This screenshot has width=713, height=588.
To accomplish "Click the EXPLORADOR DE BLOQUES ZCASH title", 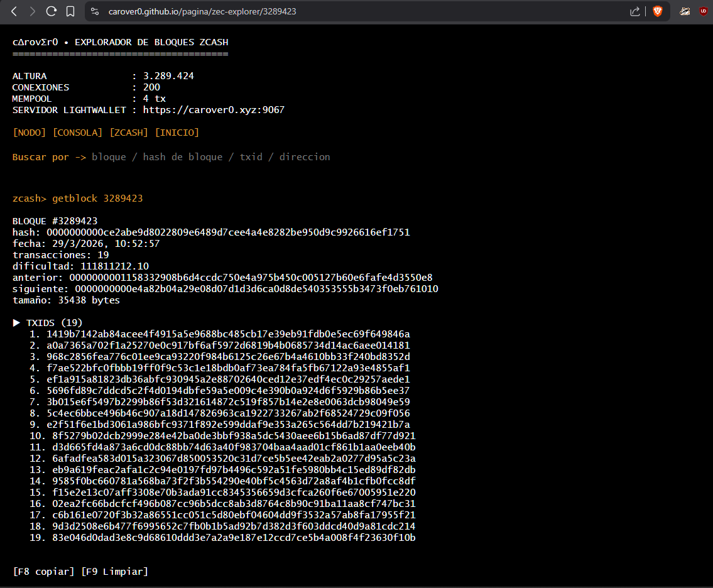I will tap(151, 42).
